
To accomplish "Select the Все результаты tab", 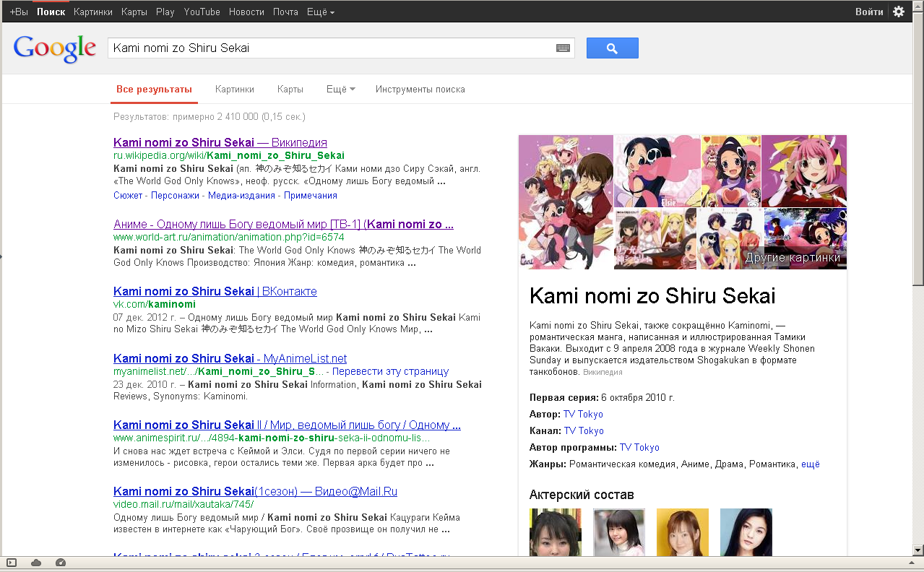I will (x=155, y=90).
